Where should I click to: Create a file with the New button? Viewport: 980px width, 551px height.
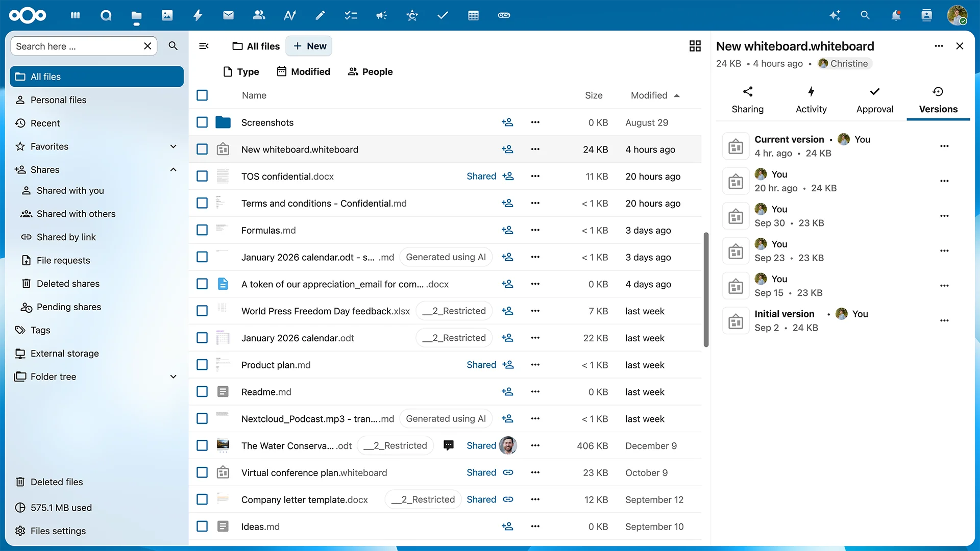click(x=309, y=46)
